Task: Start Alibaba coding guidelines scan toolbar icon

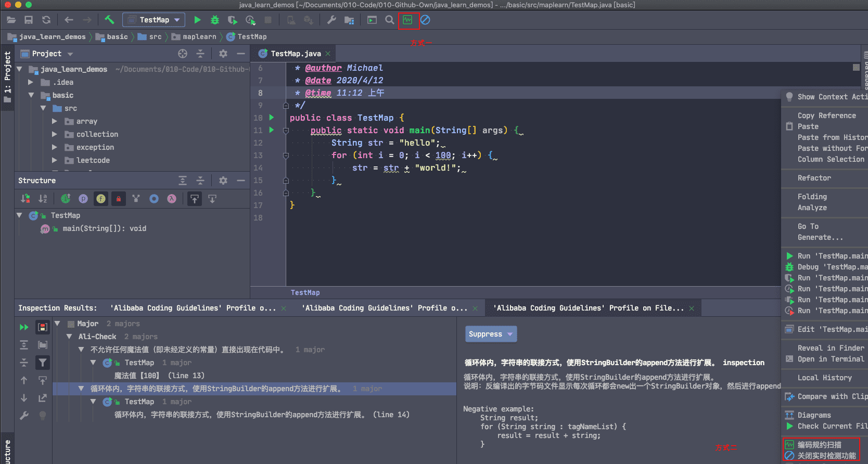Action: 407,20
